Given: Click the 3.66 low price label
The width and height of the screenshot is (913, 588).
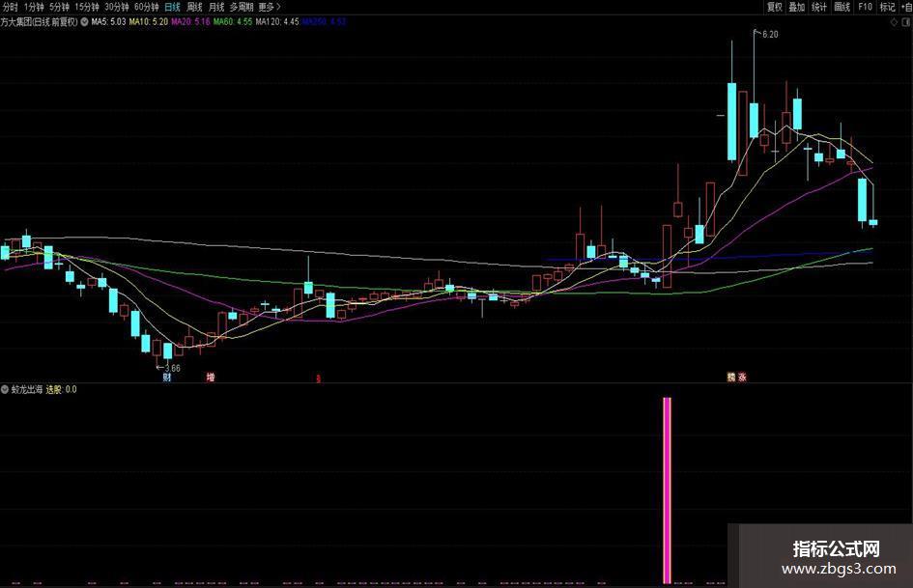Looking at the screenshot, I should pos(173,369).
